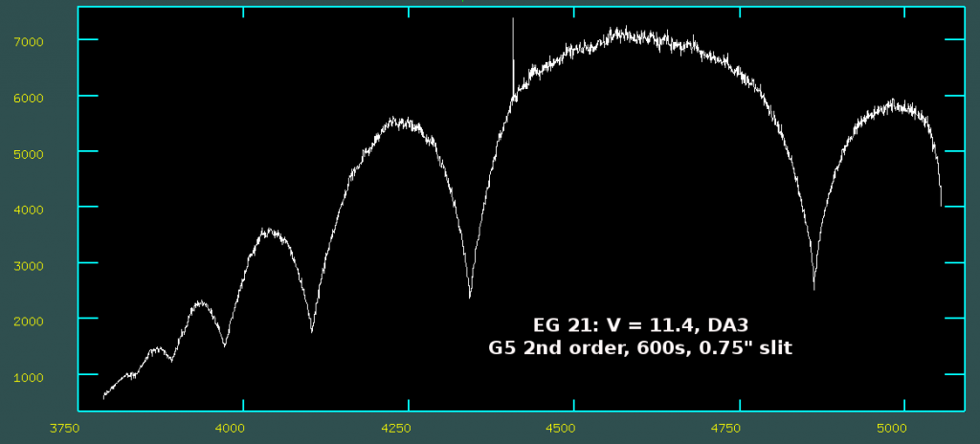Click the absorption dip bottom near 4100
The height and width of the screenshot is (444, 980).
tap(312, 329)
